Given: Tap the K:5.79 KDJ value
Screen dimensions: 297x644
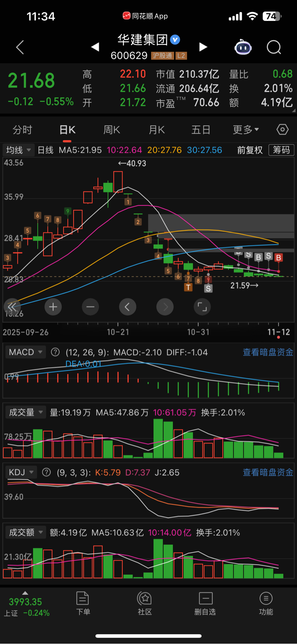Looking at the screenshot, I should click(108, 472).
